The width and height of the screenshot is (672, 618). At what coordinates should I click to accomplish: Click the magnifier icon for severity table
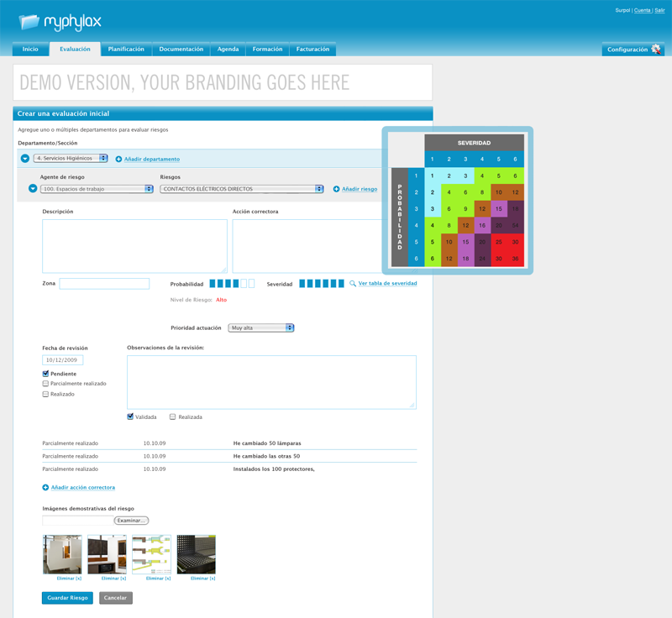click(353, 284)
